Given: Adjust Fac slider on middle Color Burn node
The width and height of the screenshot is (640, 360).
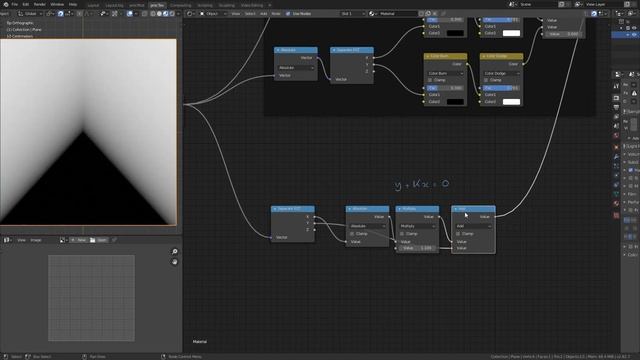Looking at the screenshot, I should (x=445, y=88).
